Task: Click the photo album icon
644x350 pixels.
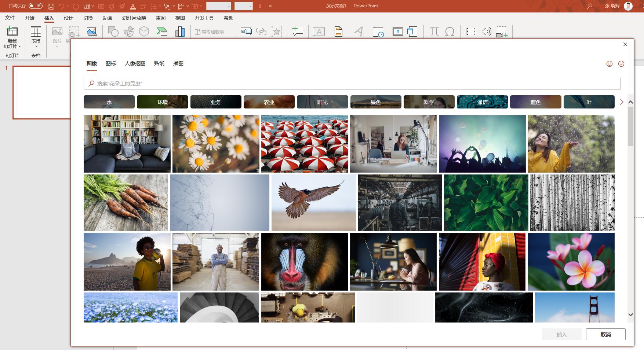Action: 92,32
